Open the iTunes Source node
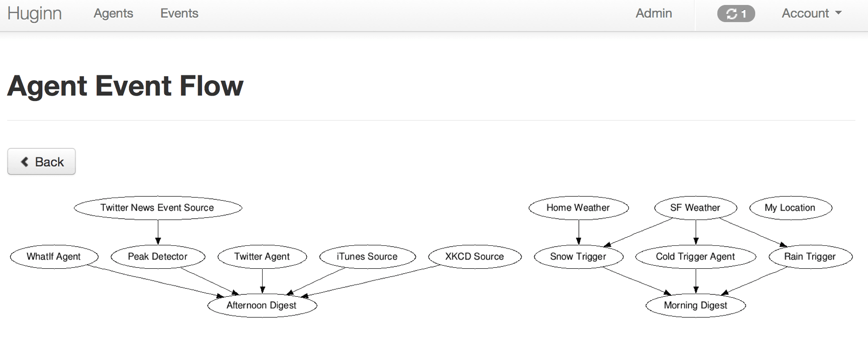Image resolution: width=868 pixels, height=340 pixels. click(367, 257)
